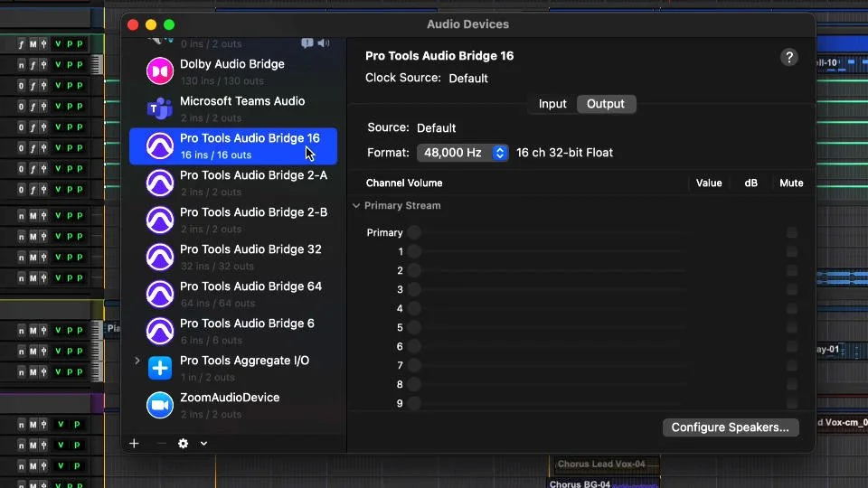Click the Channel Volume column header
868x488 pixels.
[404, 183]
